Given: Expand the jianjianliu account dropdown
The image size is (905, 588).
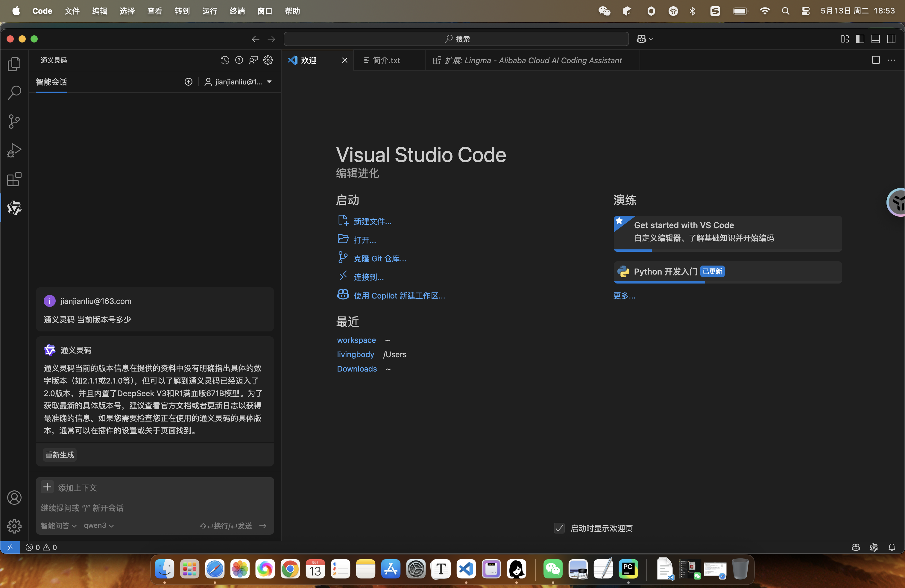Looking at the screenshot, I should click(x=269, y=82).
